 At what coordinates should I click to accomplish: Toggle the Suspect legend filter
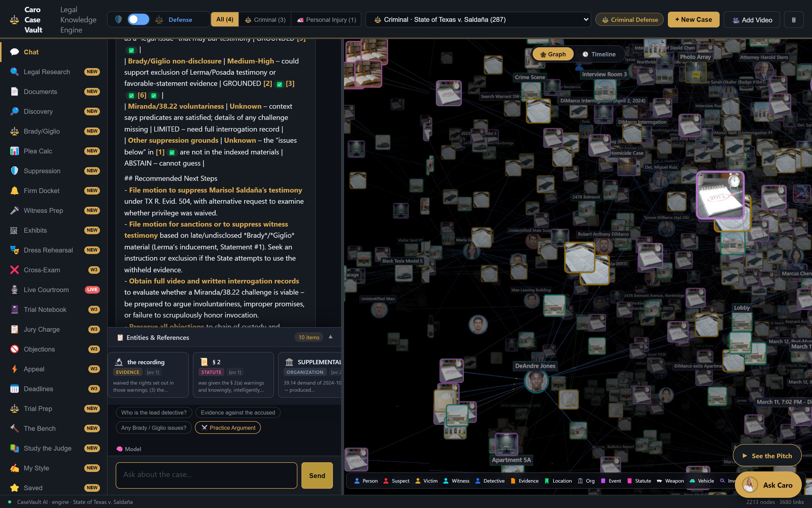click(x=396, y=481)
